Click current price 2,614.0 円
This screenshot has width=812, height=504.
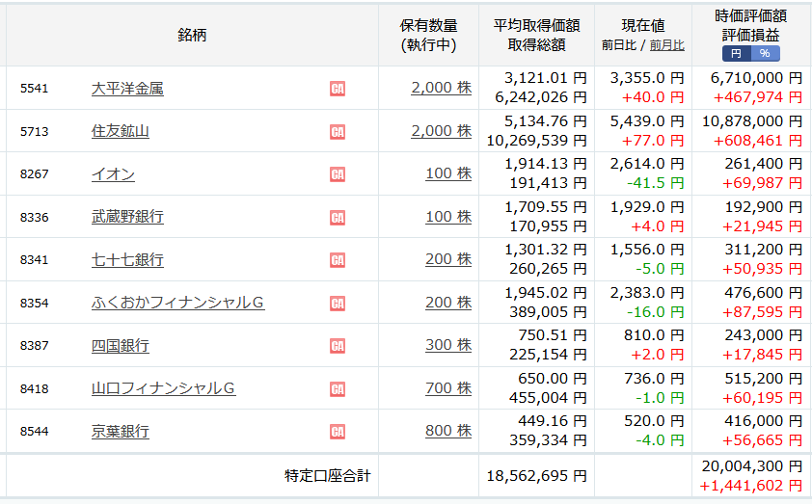click(647, 164)
